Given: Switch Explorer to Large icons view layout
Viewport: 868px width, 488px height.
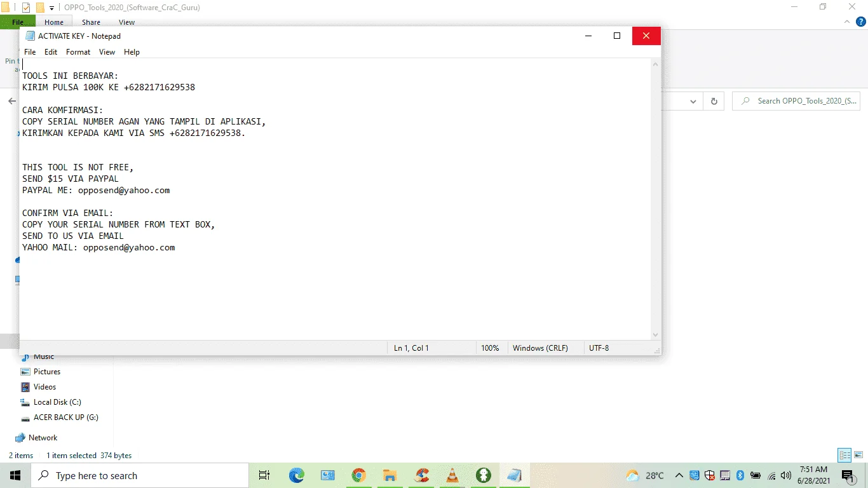Looking at the screenshot, I should tap(858, 455).
